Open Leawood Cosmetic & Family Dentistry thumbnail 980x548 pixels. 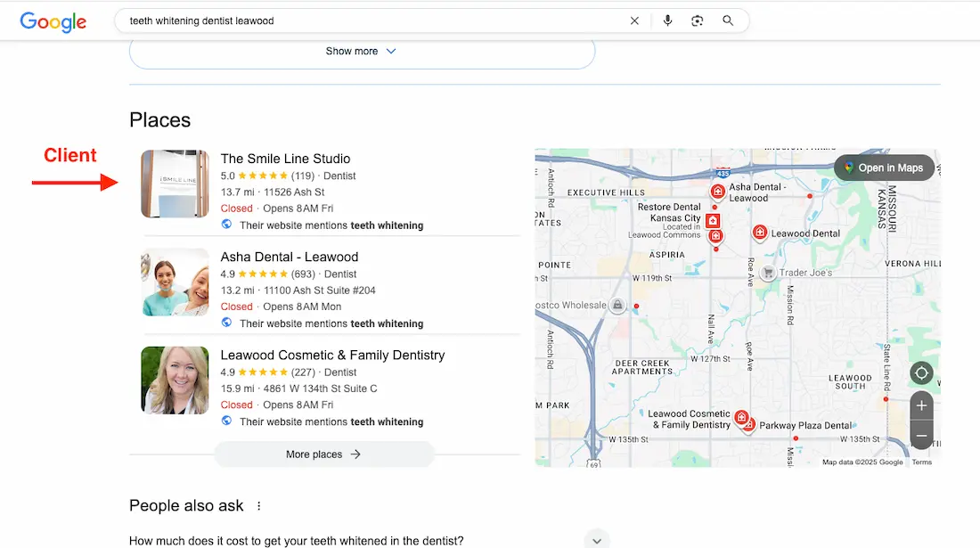click(x=175, y=380)
